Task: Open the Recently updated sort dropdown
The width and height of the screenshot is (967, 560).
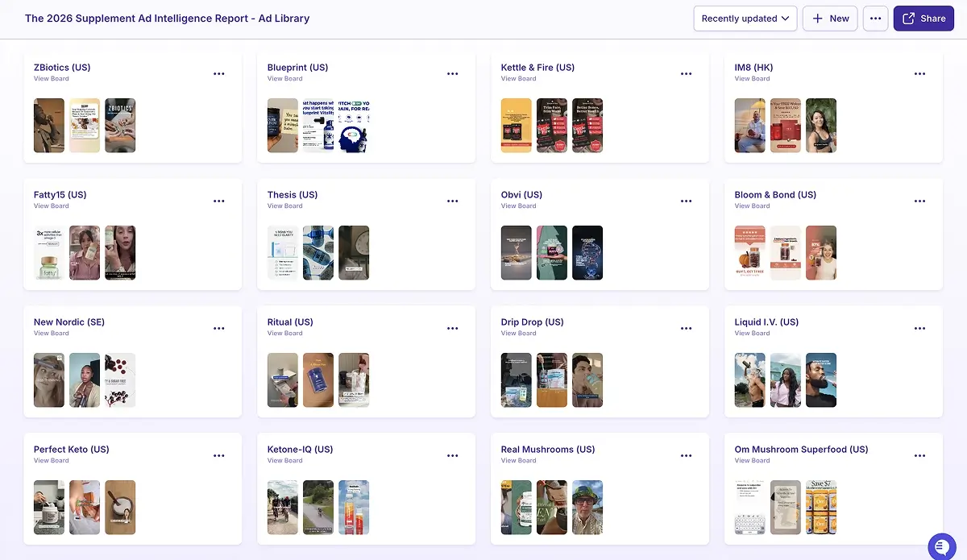Action: point(745,19)
